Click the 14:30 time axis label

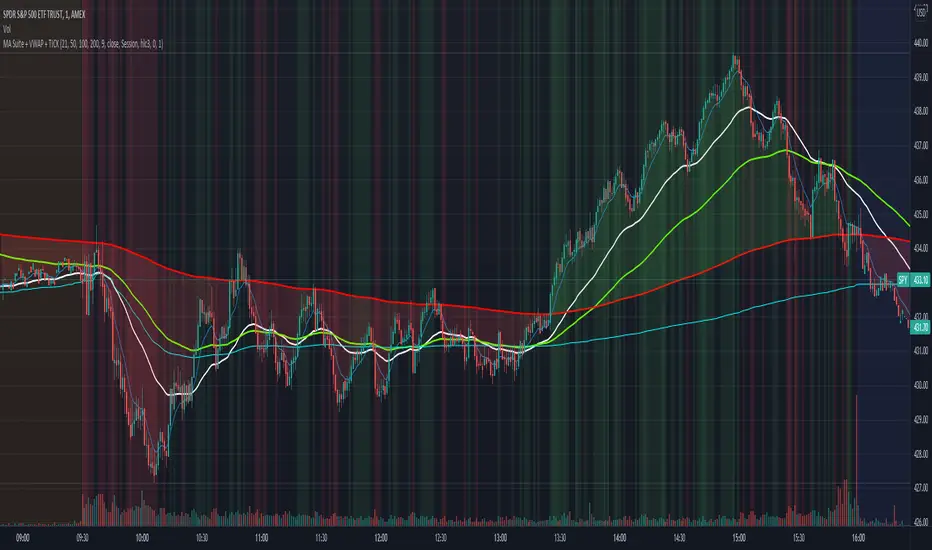click(679, 538)
